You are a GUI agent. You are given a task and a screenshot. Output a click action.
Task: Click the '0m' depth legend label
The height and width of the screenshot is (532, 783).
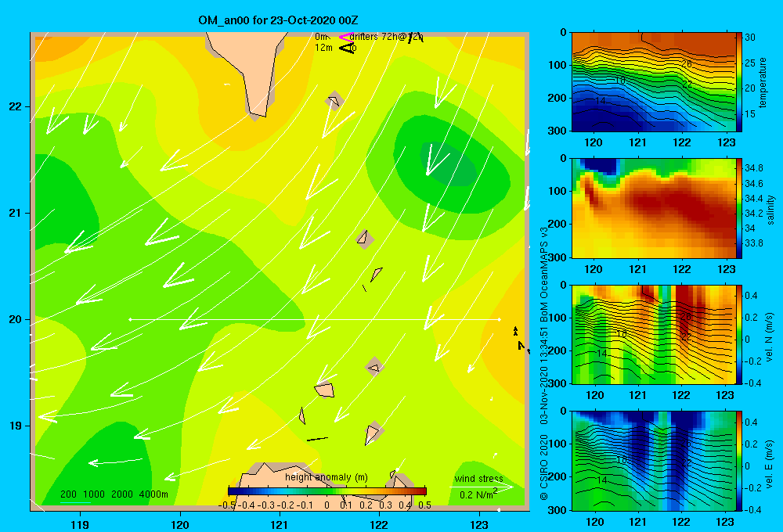click(x=320, y=37)
